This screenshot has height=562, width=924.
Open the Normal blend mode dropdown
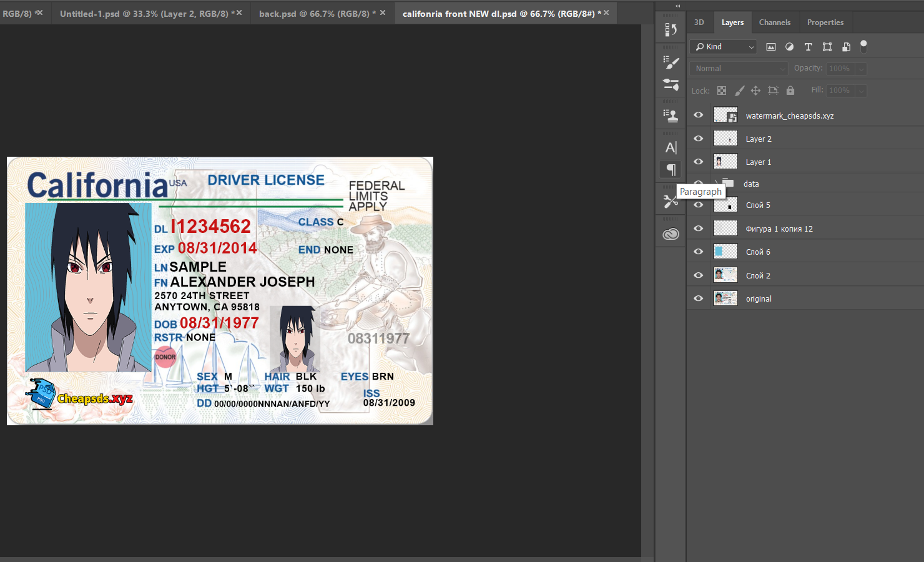point(739,69)
